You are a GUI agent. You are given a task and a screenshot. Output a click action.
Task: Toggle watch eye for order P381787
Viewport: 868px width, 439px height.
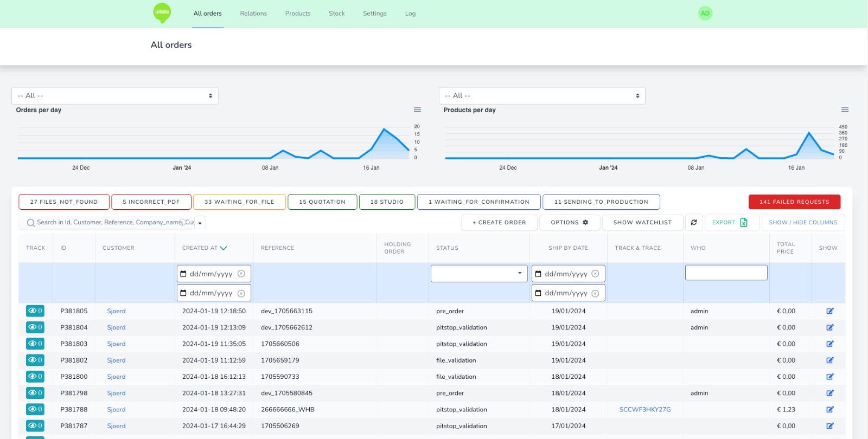[35, 425]
